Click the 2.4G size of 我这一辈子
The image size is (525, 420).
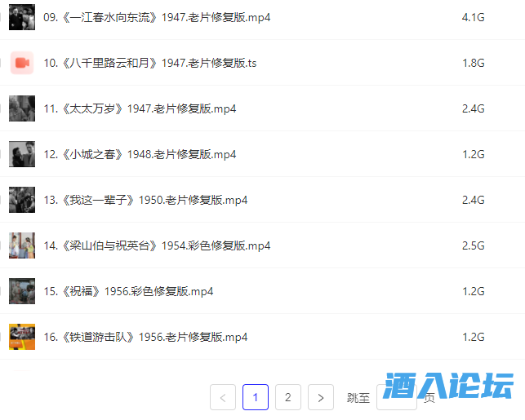tap(473, 200)
